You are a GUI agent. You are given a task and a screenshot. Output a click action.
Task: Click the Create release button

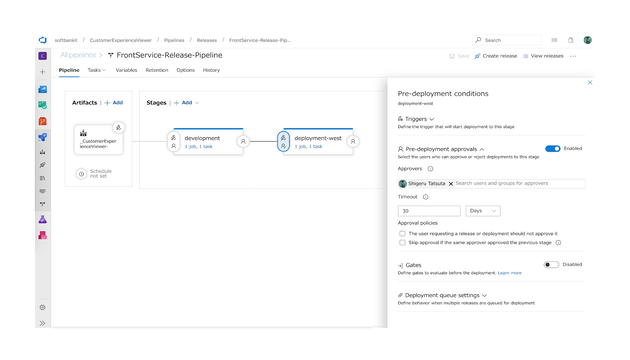coord(496,56)
